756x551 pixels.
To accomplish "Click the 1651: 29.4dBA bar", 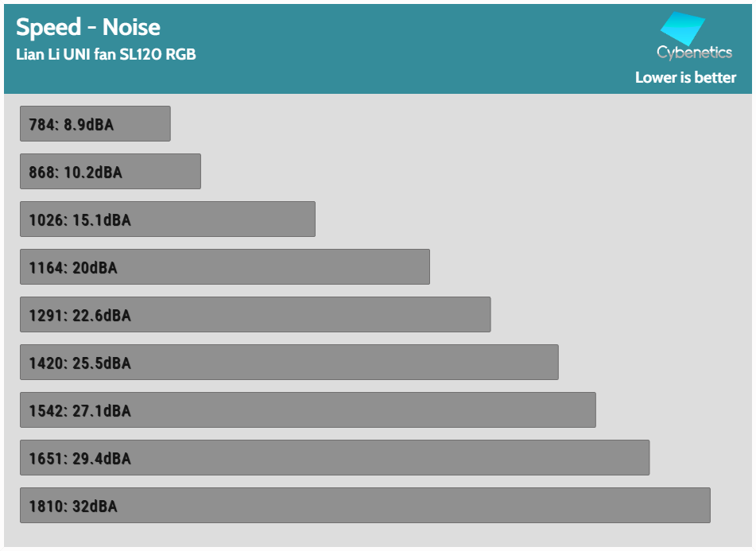I will (x=335, y=458).
